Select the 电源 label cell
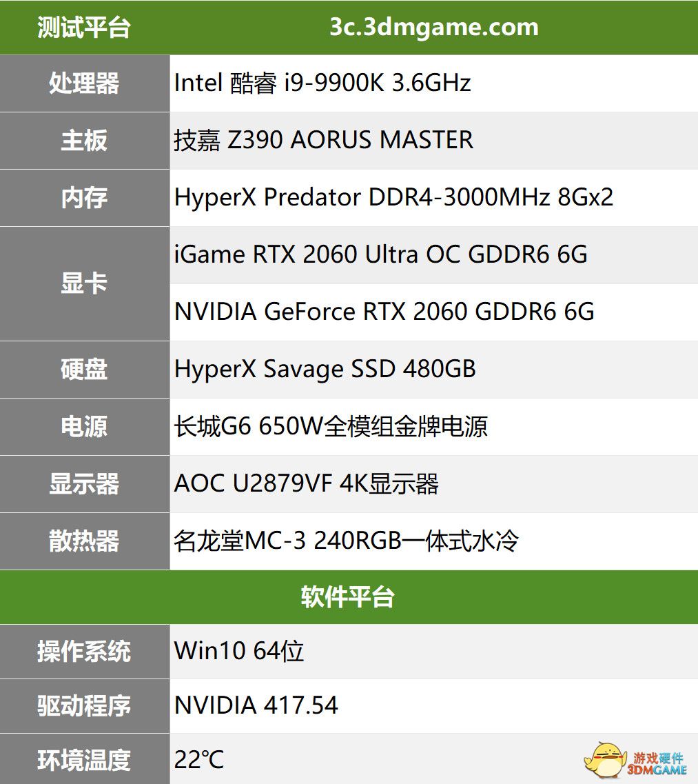Viewport: 698px width, 784px height. pos(85,427)
